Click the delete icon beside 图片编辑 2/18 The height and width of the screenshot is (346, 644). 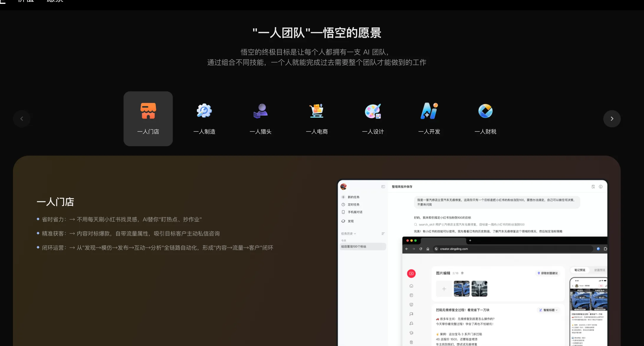pos(462,273)
